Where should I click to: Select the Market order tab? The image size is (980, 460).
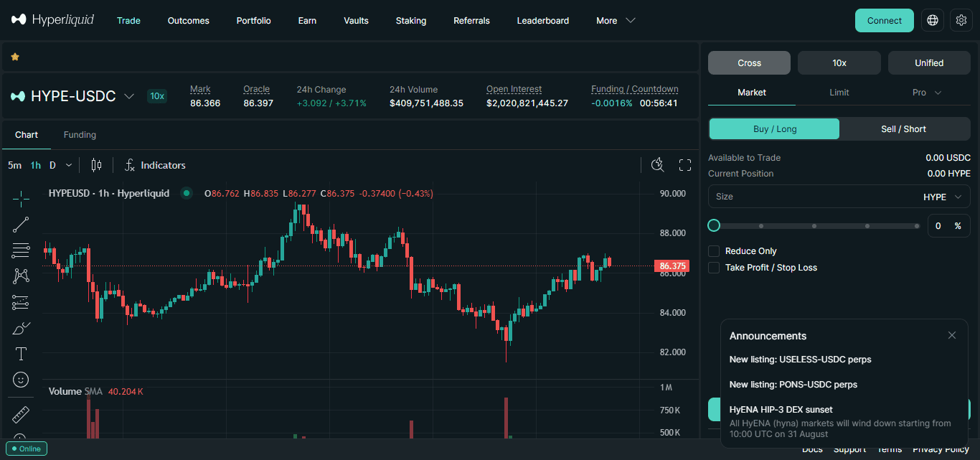click(x=752, y=93)
